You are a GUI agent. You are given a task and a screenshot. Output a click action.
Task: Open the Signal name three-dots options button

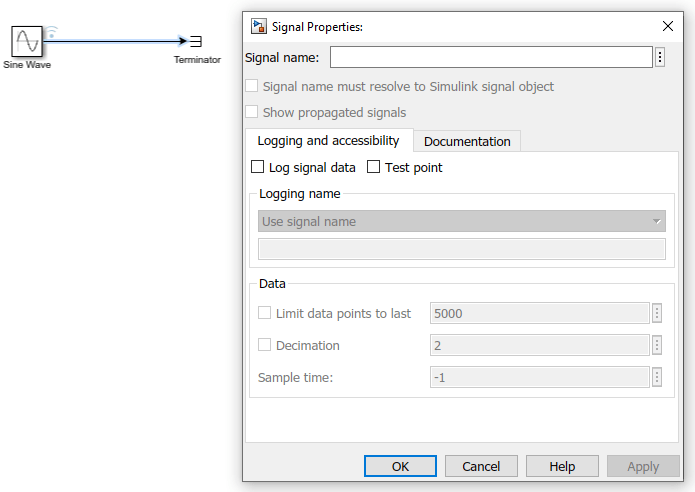pyautogui.click(x=660, y=57)
